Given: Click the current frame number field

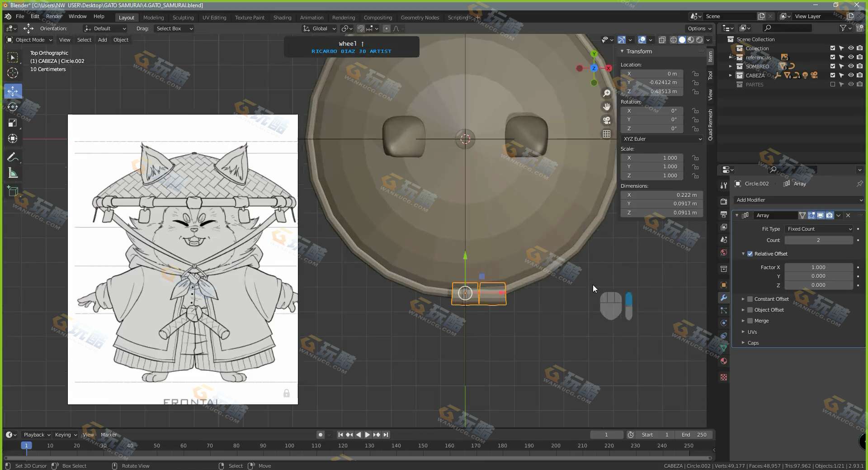Looking at the screenshot, I should [x=607, y=435].
